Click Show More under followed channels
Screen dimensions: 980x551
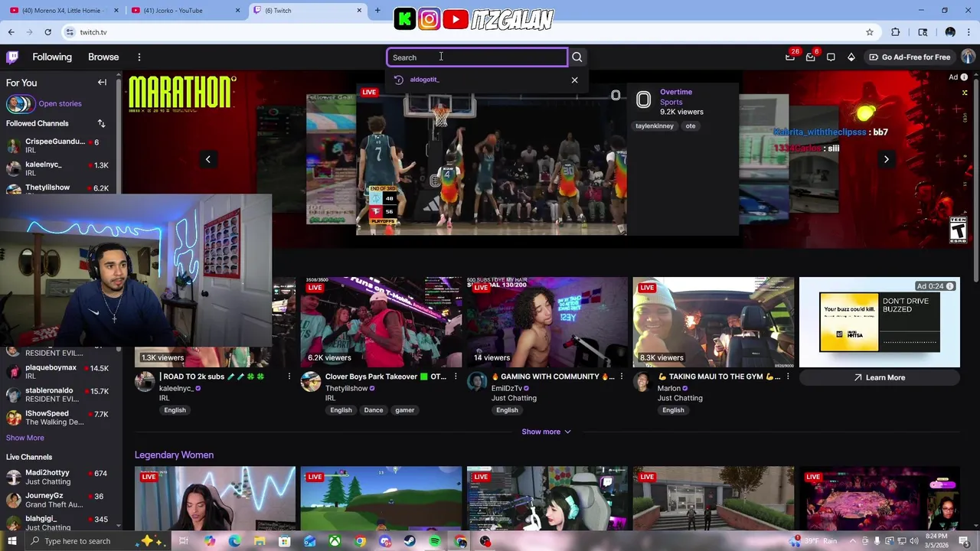click(x=25, y=438)
